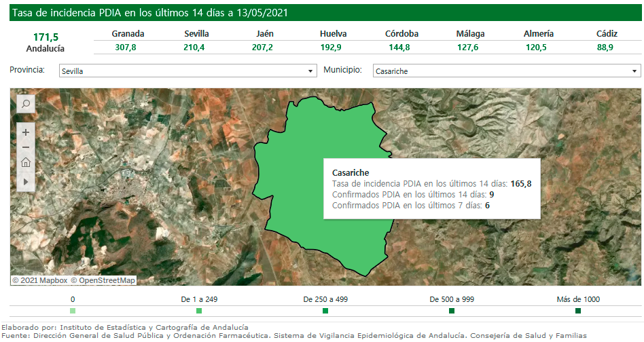Click the Málaga province header
Screen dimensions: 644x342
coord(470,34)
